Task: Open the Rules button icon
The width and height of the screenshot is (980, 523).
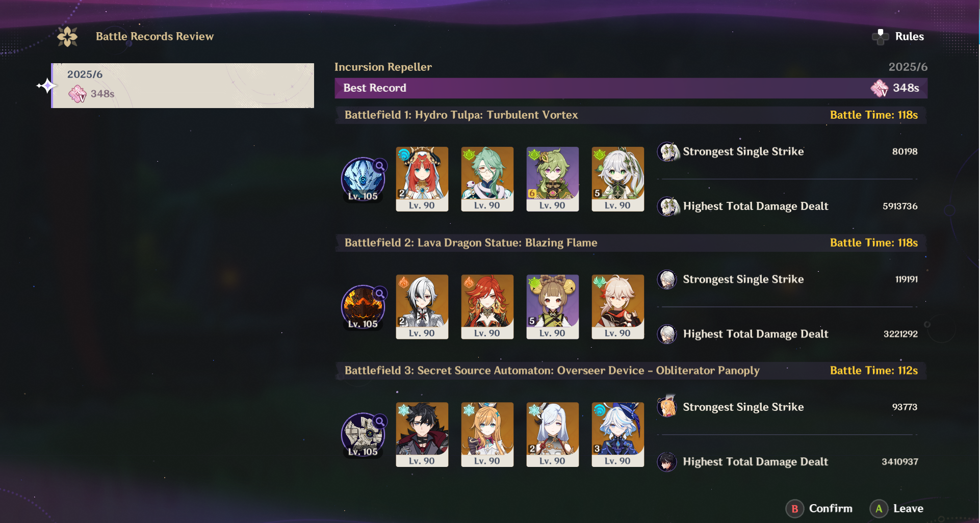Action: [880, 37]
